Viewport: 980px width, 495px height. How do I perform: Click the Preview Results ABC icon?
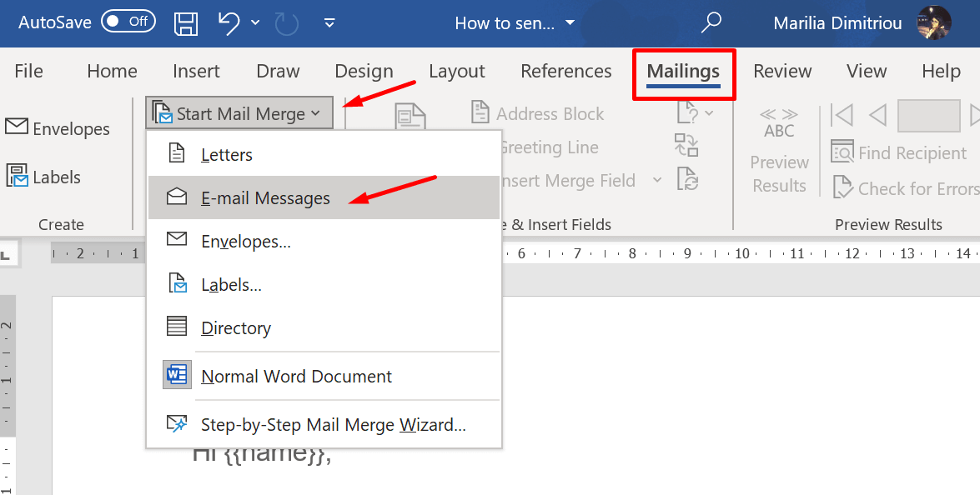(779, 125)
